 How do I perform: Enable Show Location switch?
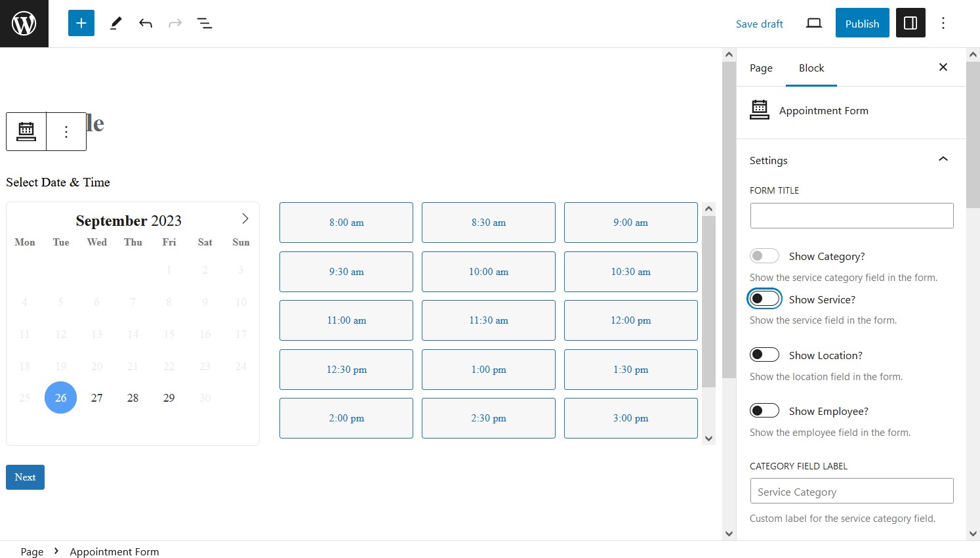764,354
